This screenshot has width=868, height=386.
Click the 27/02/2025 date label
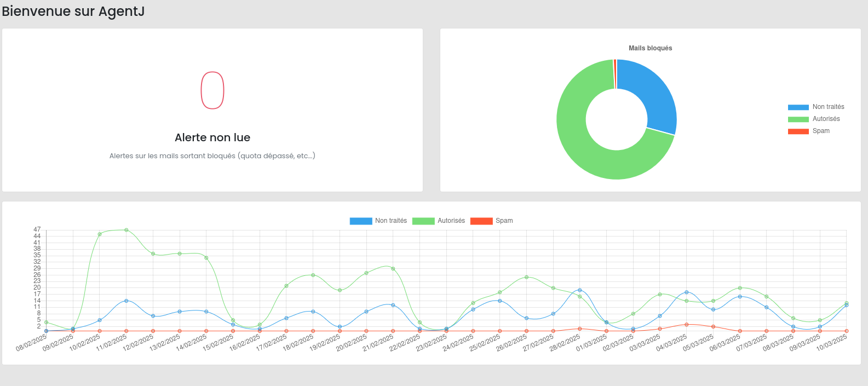pos(538,343)
